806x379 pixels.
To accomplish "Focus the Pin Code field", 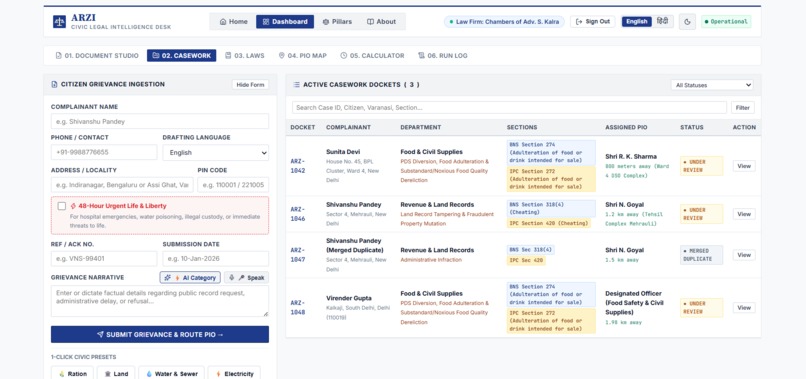I will click(x=233, y=185).
